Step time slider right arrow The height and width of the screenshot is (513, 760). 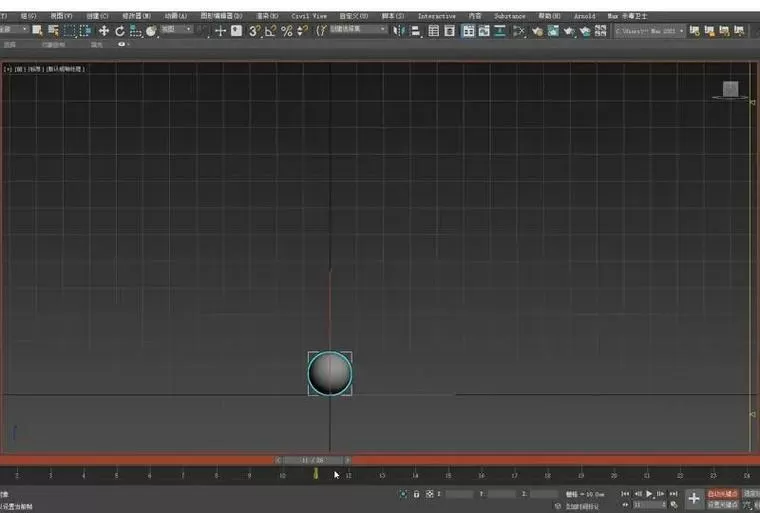tap(348, 460)
